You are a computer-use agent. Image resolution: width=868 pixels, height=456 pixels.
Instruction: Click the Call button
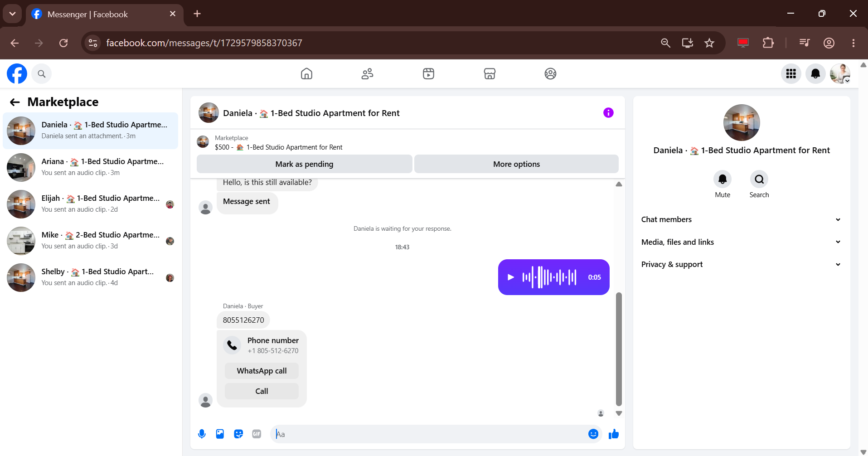pos(262,391)
